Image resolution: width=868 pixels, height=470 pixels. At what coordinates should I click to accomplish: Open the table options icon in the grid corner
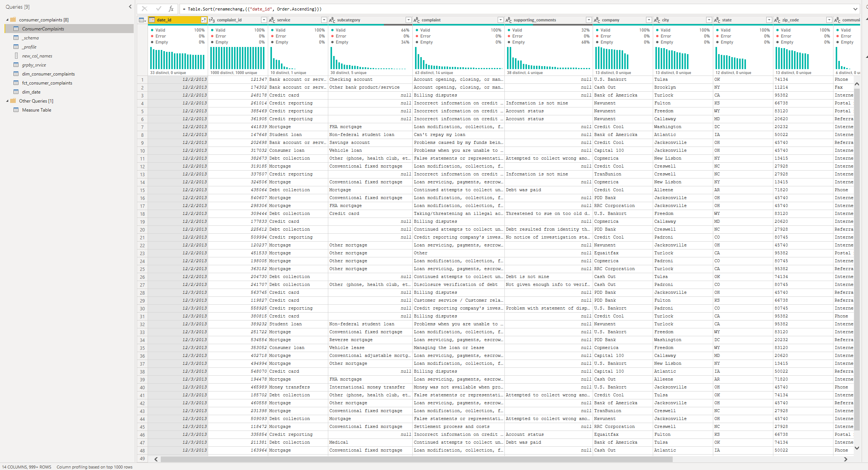pyautogui.click(x=142, y=20)
